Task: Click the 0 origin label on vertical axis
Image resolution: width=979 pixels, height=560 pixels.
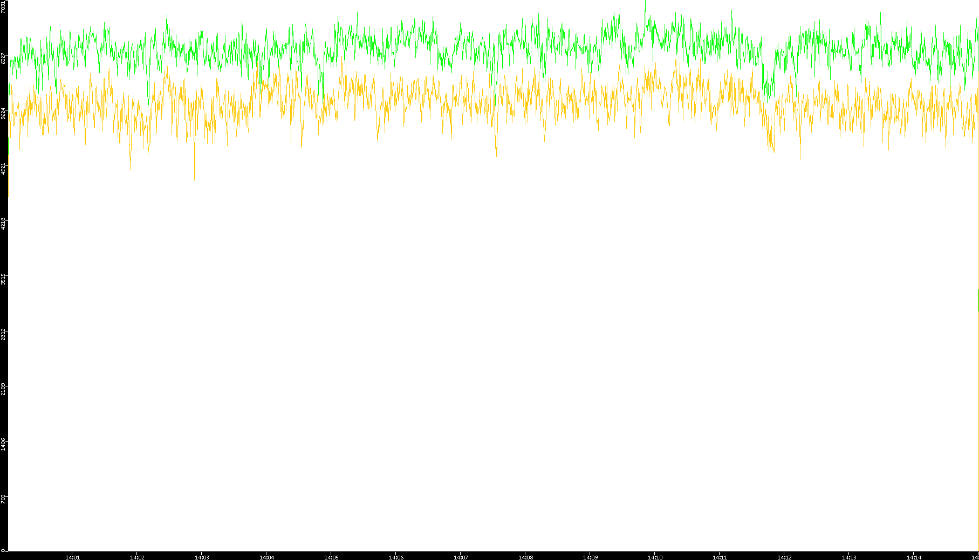Action: [x=3, y=550]
